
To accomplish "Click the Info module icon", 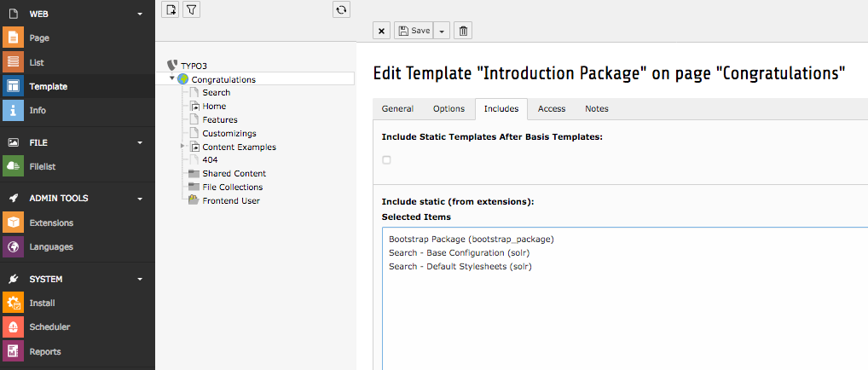I will tap(14, 110).
